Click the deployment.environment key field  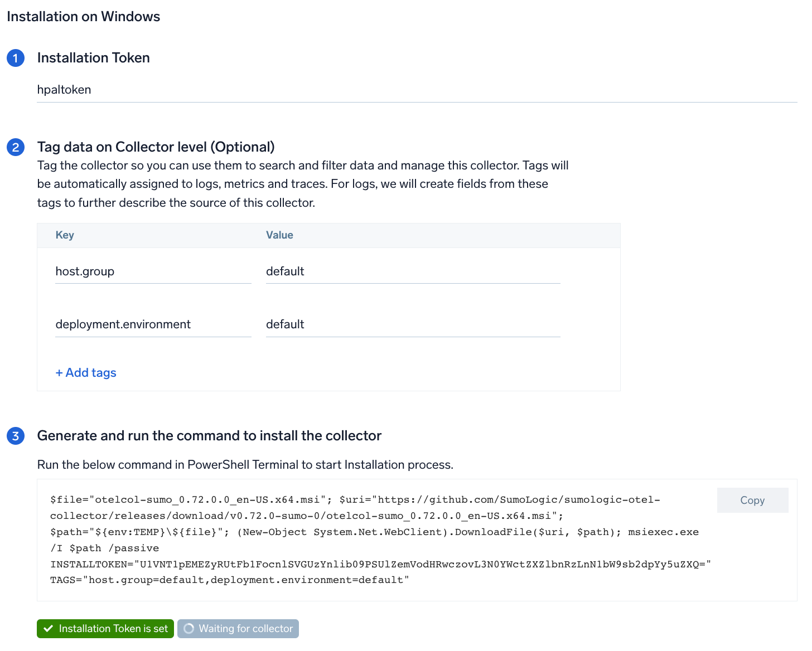tap(153, 324)
